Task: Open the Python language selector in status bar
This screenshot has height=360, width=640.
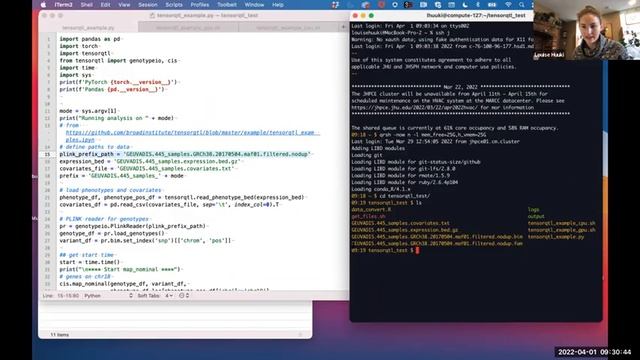Action: pos(108,296)
